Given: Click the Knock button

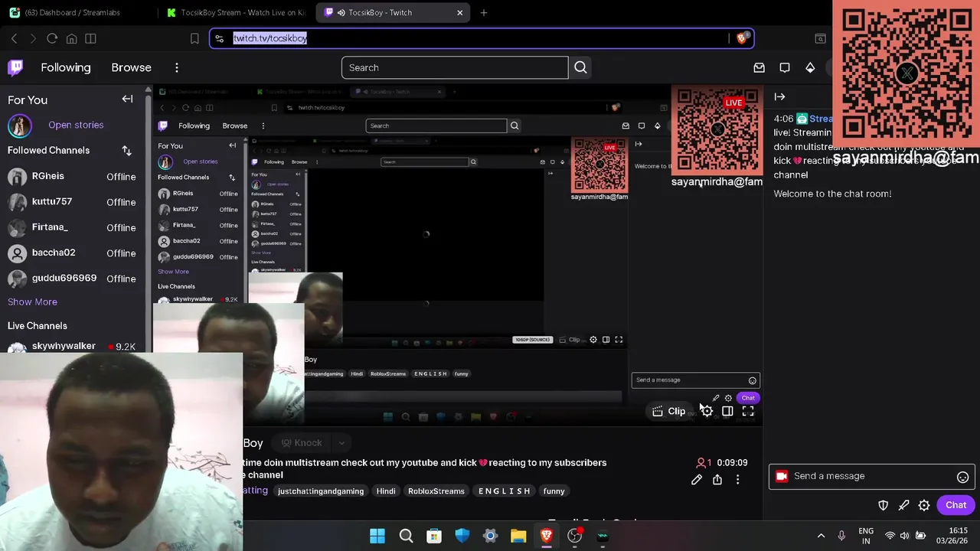Looking at the screenshot, I should tap(301, 442).
